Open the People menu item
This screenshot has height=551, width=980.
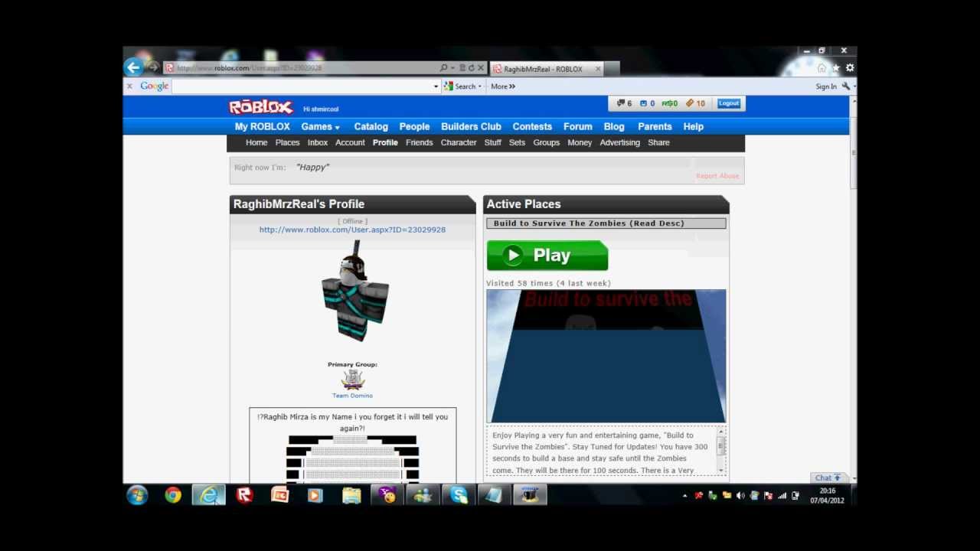click(x=414, y=126)
